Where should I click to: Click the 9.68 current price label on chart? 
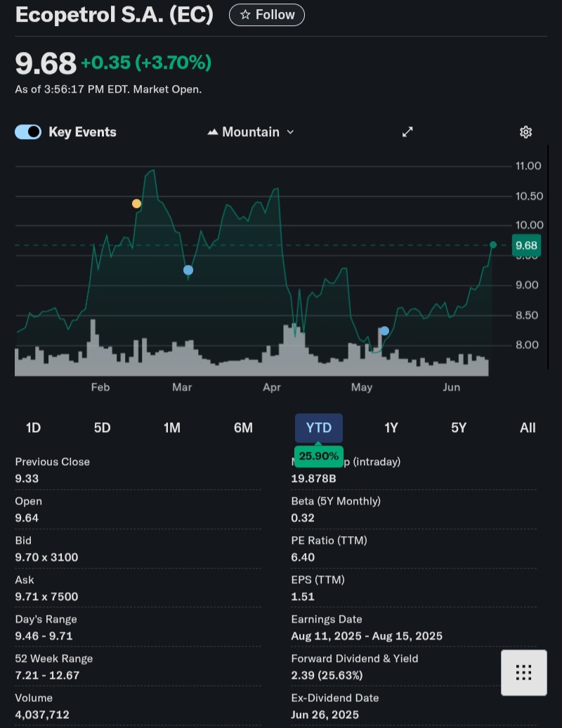(x=526, y=245)
